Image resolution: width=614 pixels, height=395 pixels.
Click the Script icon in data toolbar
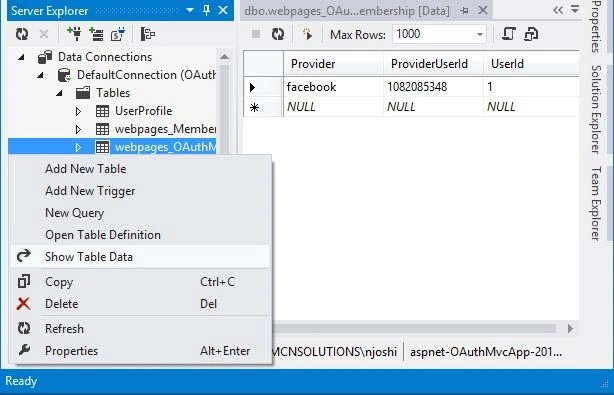[509, 34]
